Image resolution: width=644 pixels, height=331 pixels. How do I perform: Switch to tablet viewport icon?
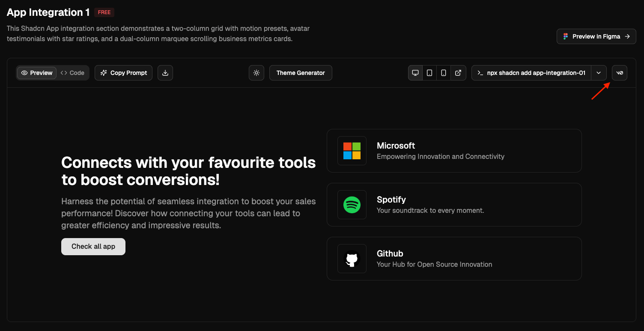tap(429, 73)
